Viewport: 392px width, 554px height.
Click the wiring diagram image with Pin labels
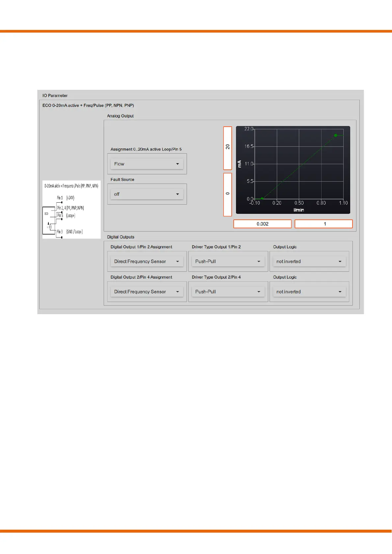(71, 209)
